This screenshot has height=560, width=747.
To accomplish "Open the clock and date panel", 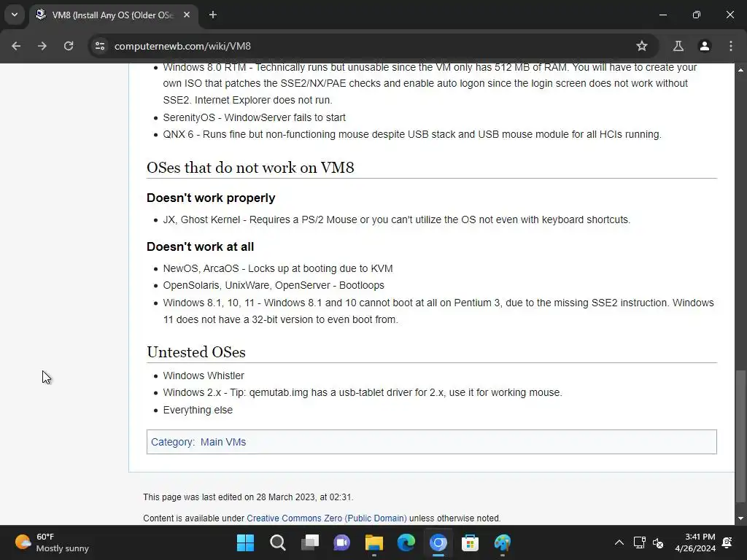I will tap(695, 542).
